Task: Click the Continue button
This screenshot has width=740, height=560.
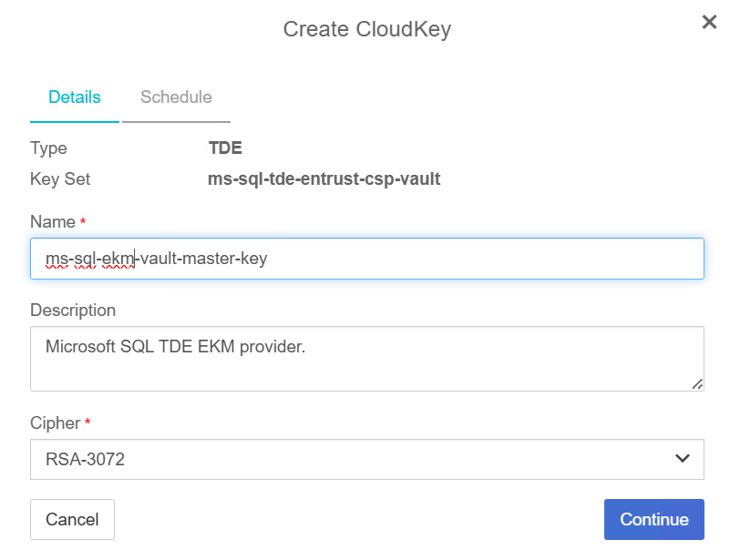Action: click(653, 519)
